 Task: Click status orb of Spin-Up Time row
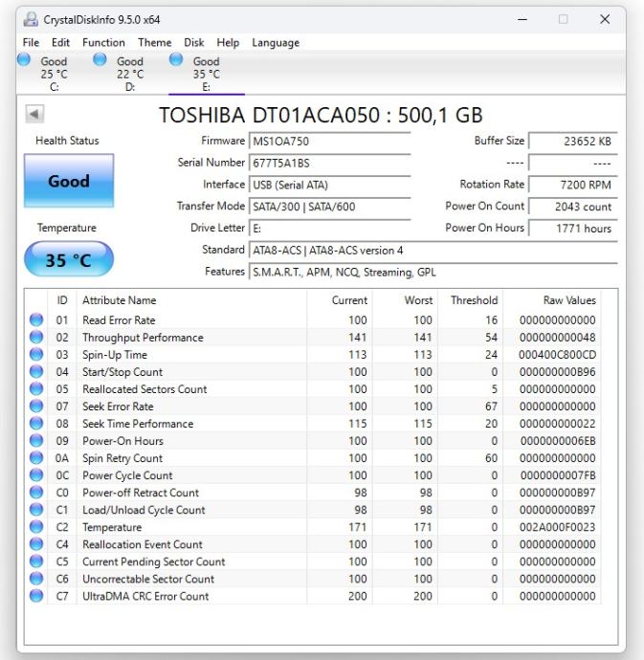(36, 355)
